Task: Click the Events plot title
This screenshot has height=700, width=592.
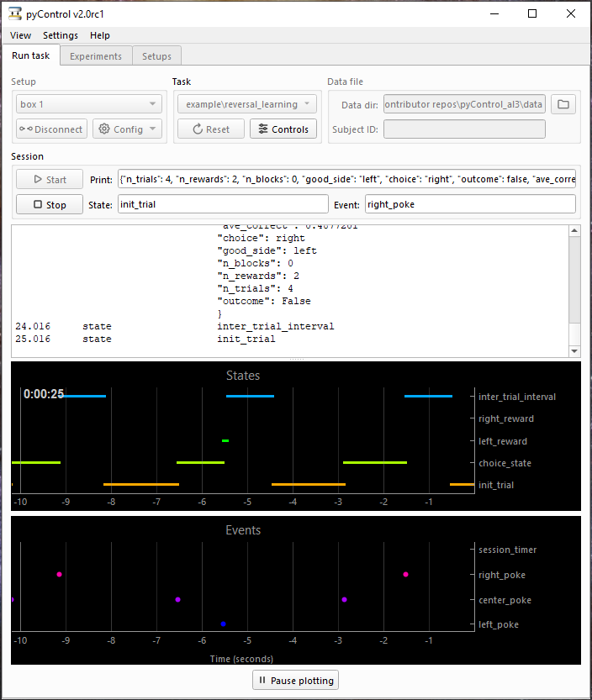Action: click(243, 530)
